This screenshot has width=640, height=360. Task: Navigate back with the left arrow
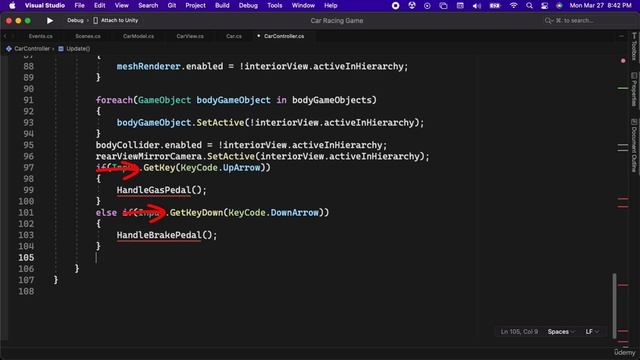coord(5,36)
